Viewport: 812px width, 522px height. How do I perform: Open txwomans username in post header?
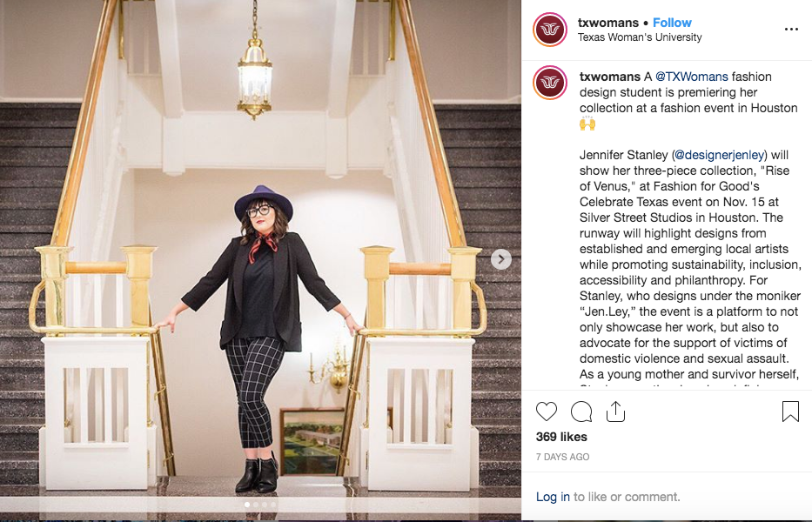[608, 23]
